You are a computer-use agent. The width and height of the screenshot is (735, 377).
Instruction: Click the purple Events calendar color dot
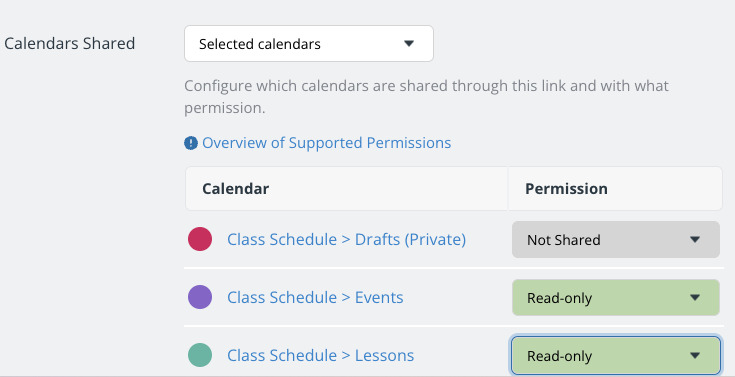point(200,297)
